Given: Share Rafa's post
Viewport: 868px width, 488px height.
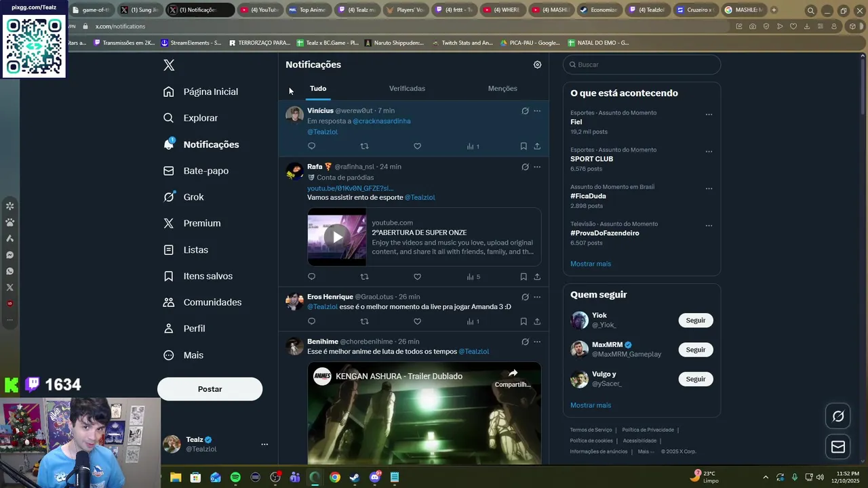Looking at the screenshot, I should point(537,277).
